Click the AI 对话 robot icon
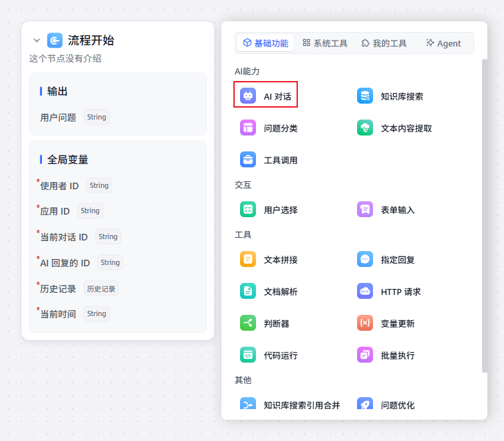504x441 pixels. pos(248,96)
